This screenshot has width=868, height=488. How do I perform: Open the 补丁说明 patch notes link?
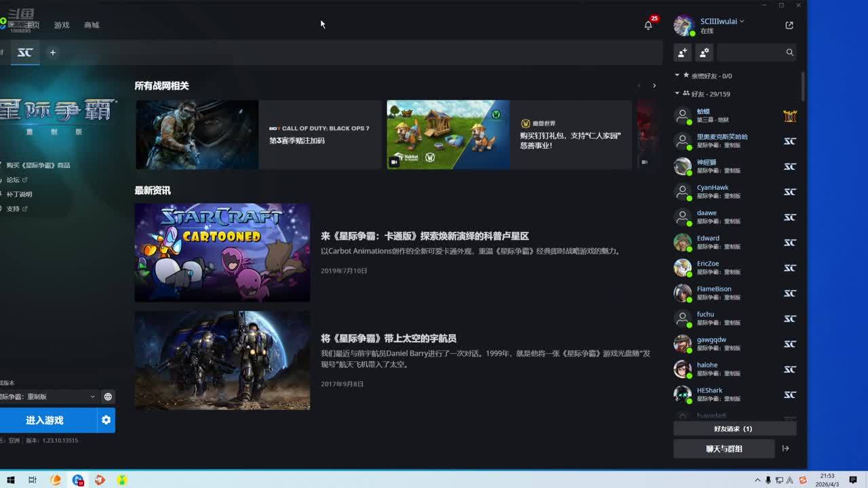coord(19,194)
